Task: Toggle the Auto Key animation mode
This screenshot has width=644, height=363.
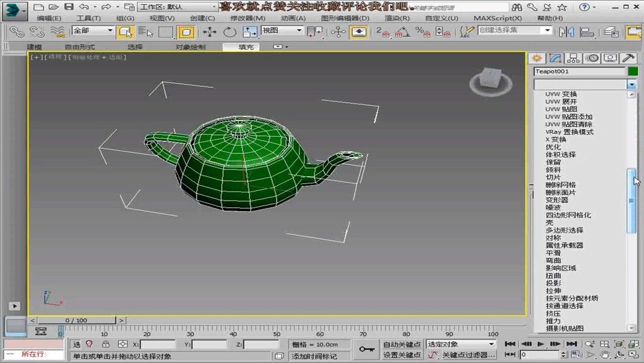Action: pos(402,343)
